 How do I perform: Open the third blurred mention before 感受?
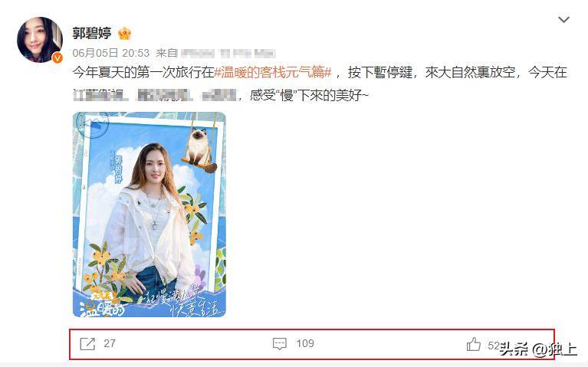point(219,95)
